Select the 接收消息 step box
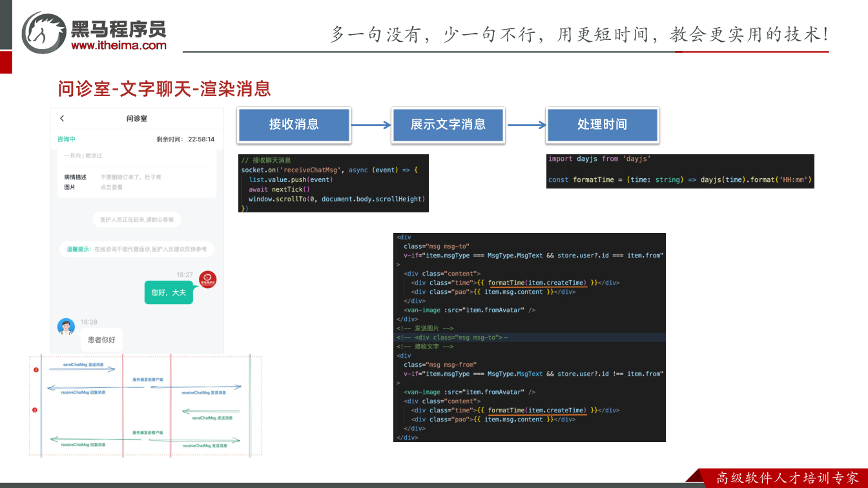This screenshot has height=488, width=868. click(x=294, y=125)
